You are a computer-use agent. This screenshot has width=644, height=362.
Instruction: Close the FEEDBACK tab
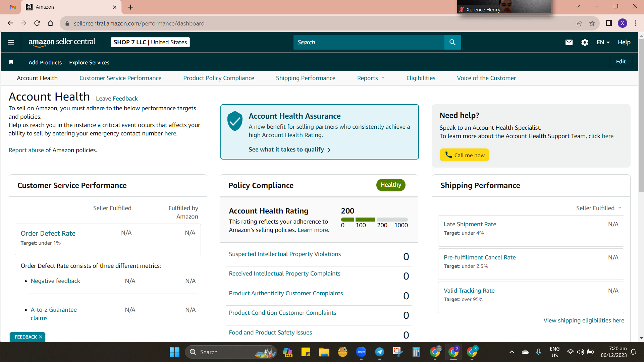point(41,337)
